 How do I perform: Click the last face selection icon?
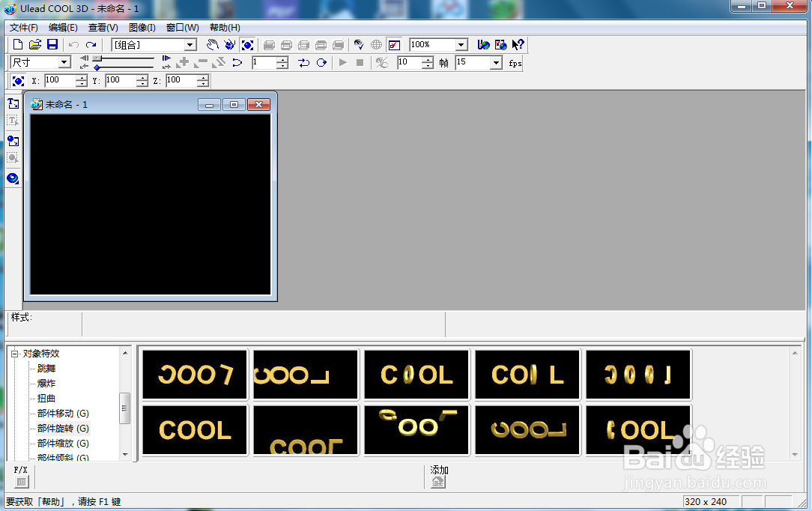point(338,45)
